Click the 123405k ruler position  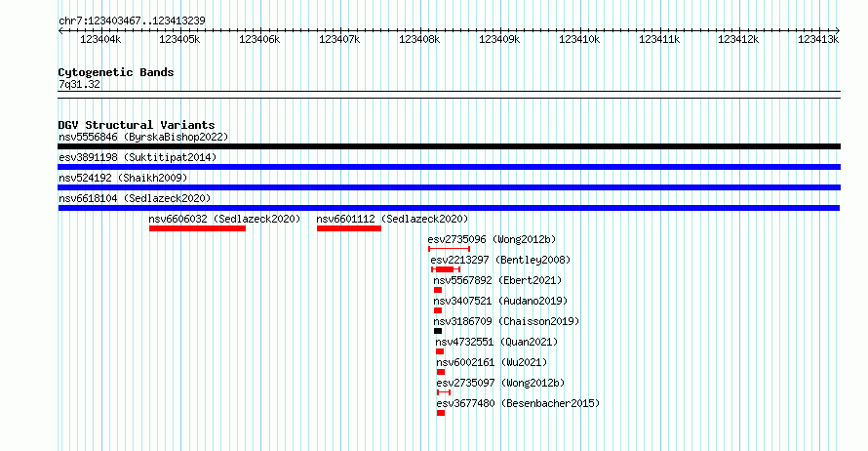(x=179, y=39)
